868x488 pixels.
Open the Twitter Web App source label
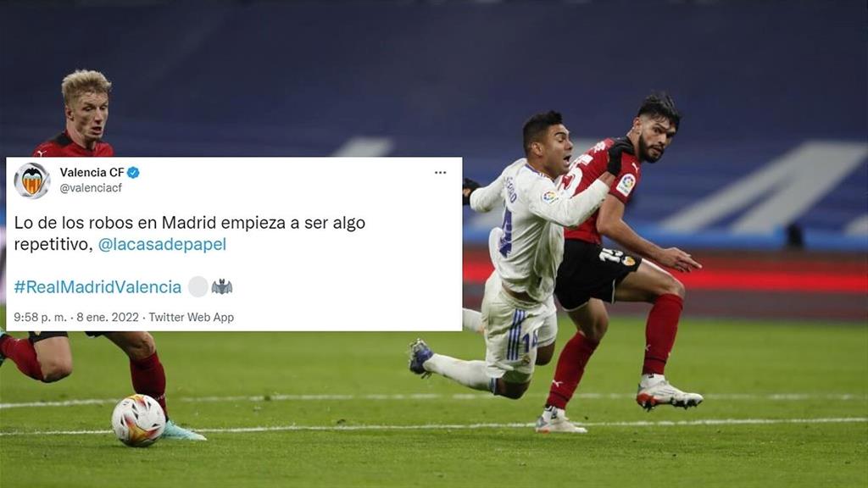pyautogui.click(x=191, y=317)
